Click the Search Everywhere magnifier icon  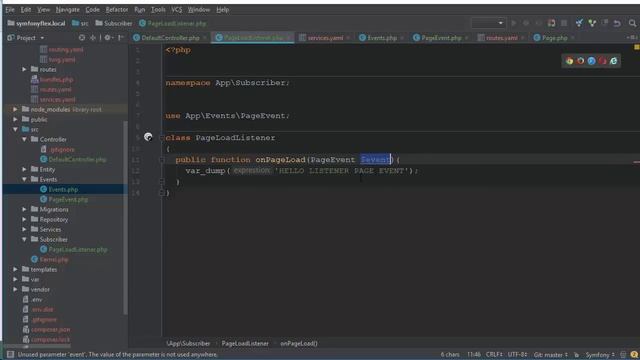coord(632,23)
